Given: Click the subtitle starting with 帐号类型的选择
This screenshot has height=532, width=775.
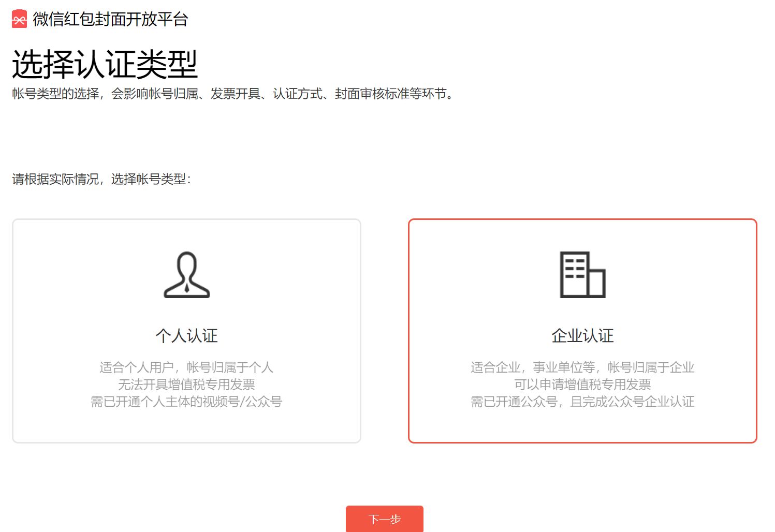Looking at the screenshot, I should (x=233, y=94).
